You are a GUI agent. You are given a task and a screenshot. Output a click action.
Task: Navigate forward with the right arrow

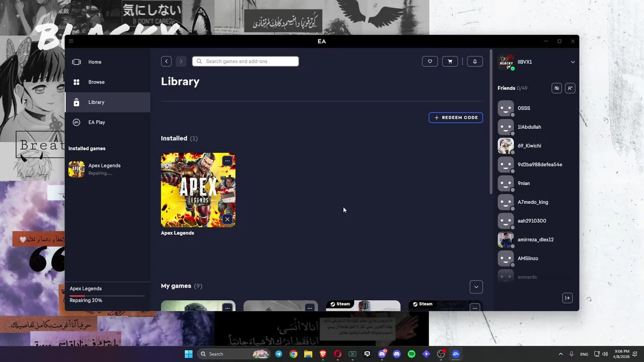click(x=181, y=61)
